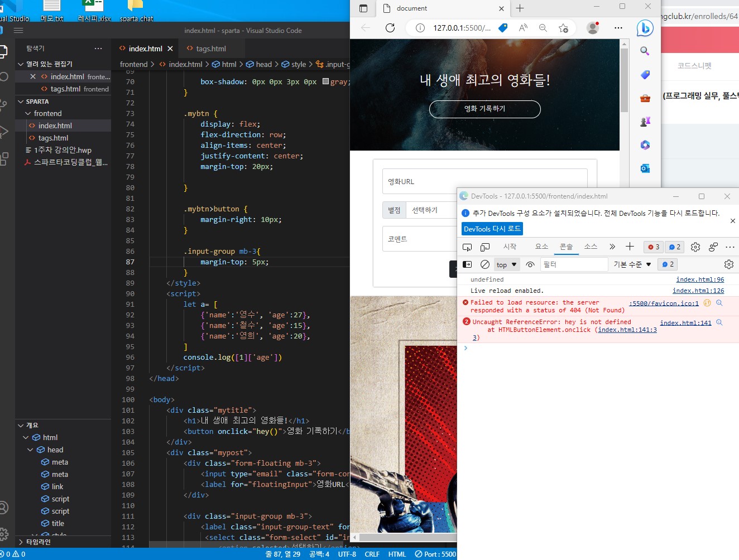Viewport: 739px width, 560px height.
Task: Click the CRLF line ending status item
Action: point(372,554)
